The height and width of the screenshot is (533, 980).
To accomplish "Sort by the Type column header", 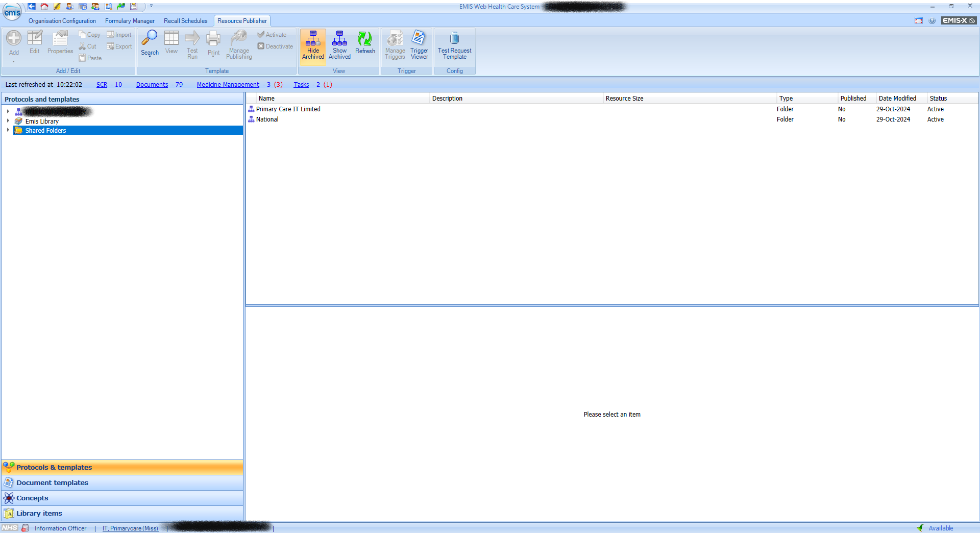I will coord(807,99).
